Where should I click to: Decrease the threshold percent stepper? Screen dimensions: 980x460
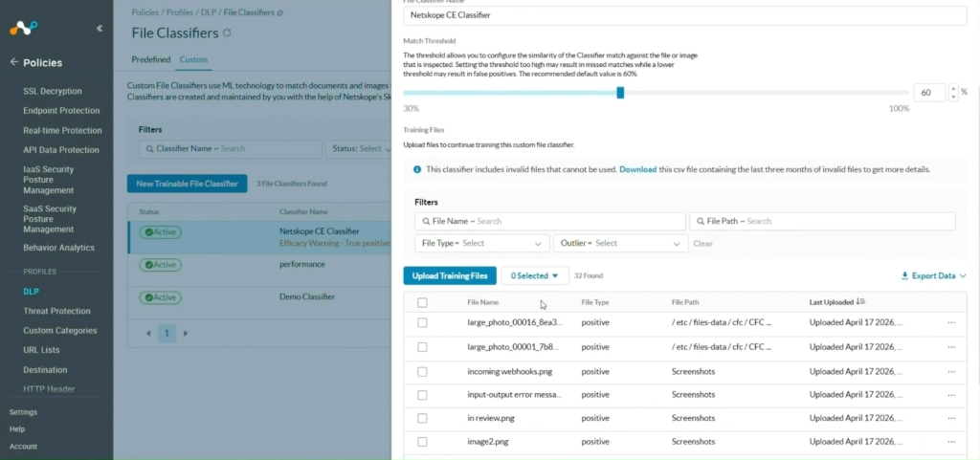[x=953, y=97]
